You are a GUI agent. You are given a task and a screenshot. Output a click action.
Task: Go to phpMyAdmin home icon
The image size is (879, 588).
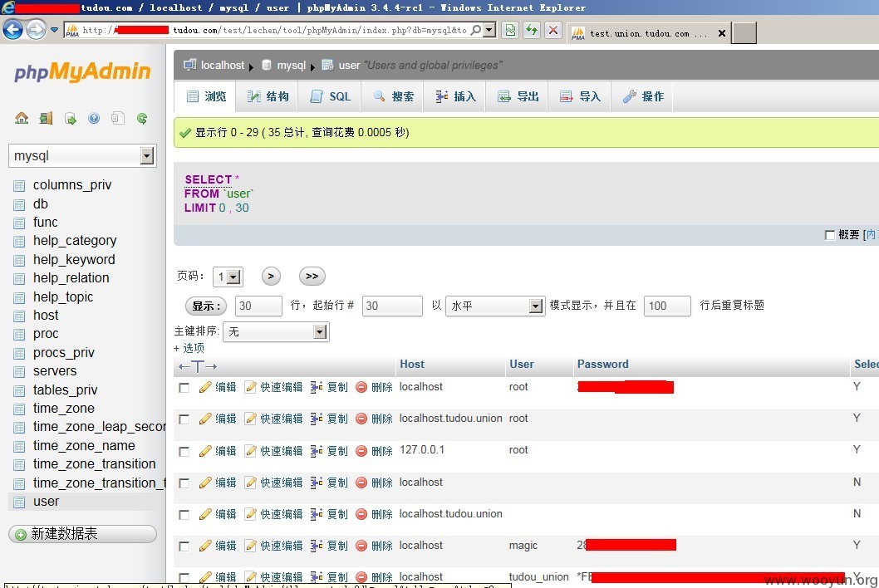(x=22, y=118)
